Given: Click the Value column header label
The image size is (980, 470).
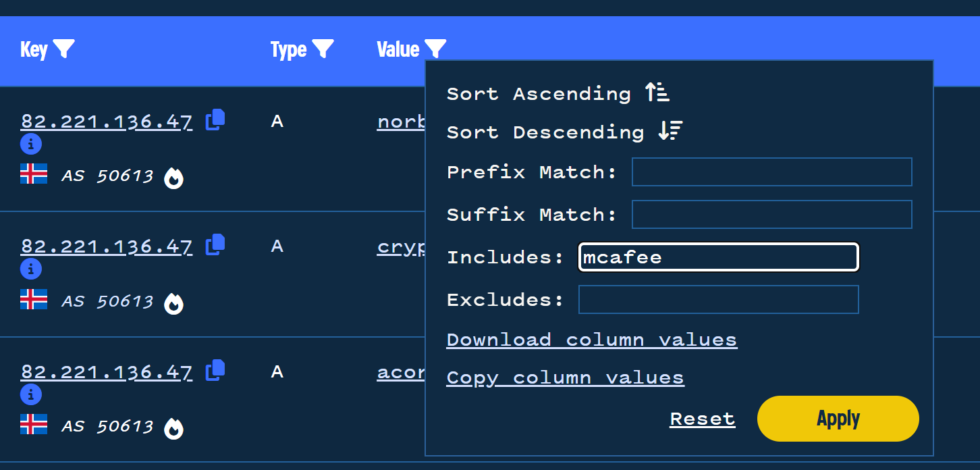Looking at the screenshot, I should tap(398, 49).
